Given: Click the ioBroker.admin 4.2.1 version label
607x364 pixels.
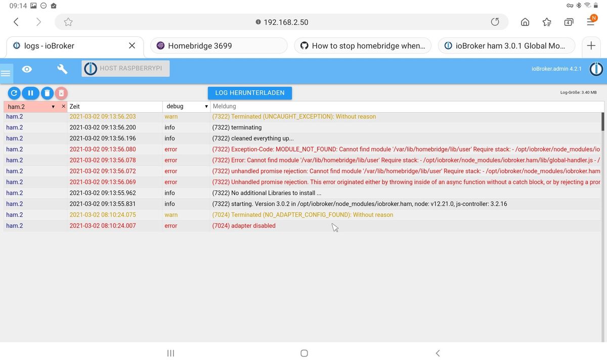Looking at the screenshot, I should pyautogui.click(x=556, y=69).
